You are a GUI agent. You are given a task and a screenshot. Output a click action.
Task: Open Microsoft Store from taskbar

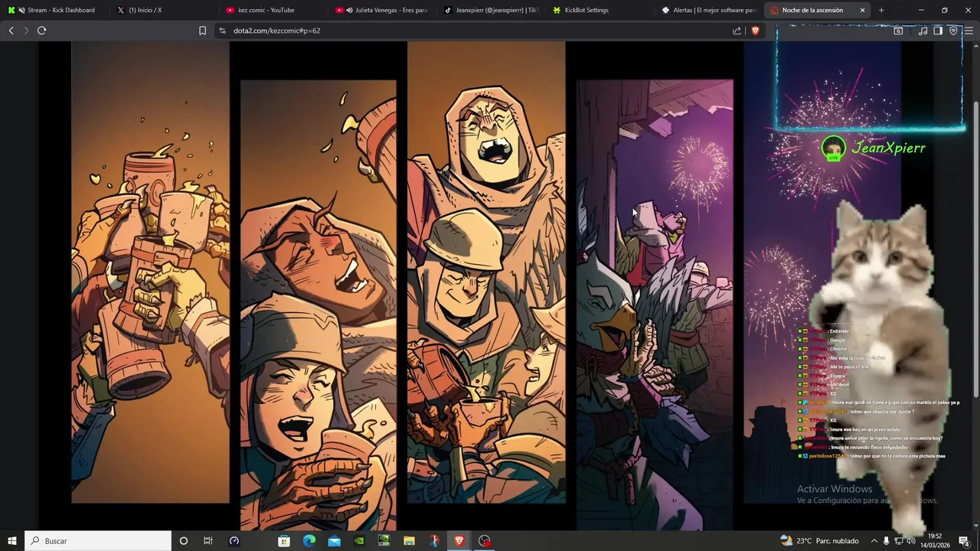[284, 541]
